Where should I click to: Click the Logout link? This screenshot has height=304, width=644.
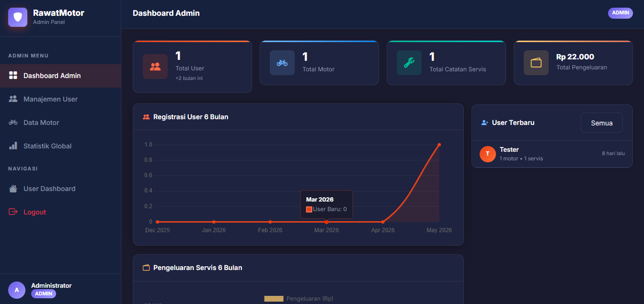(60, 212)
